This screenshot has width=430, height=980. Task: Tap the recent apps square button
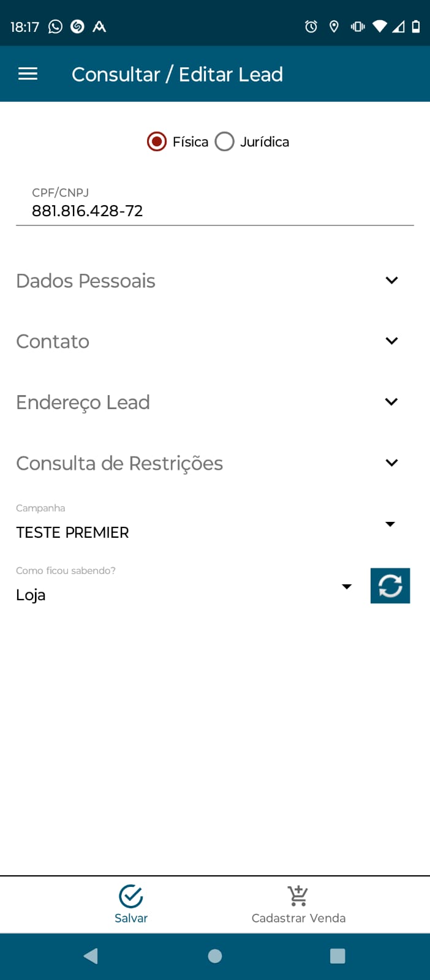[x=338, y=956]
